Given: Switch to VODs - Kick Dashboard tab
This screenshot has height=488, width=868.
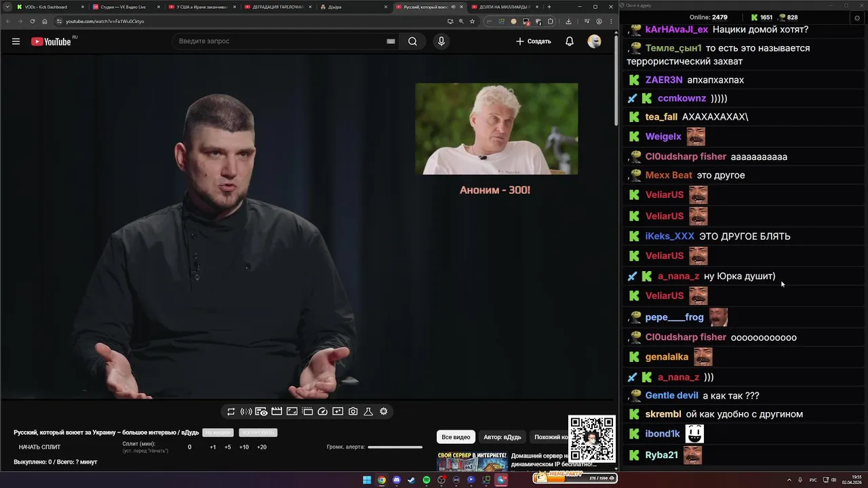Looking at the screenshot, I should 51,7.
